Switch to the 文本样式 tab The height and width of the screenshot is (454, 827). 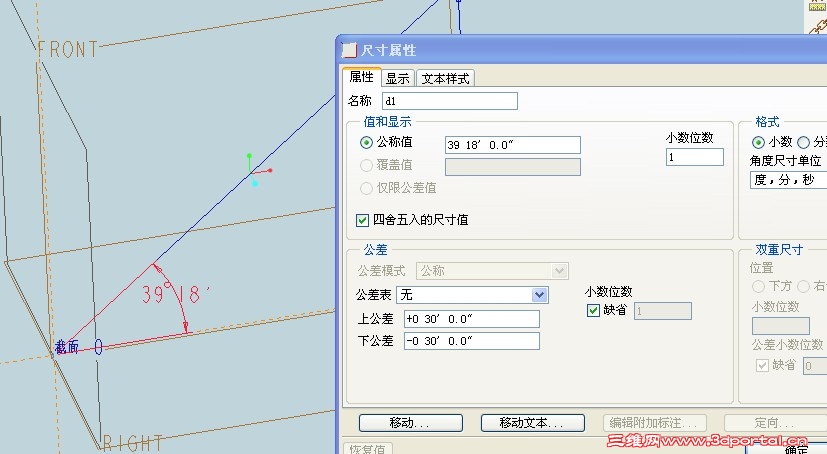point(445,78)
